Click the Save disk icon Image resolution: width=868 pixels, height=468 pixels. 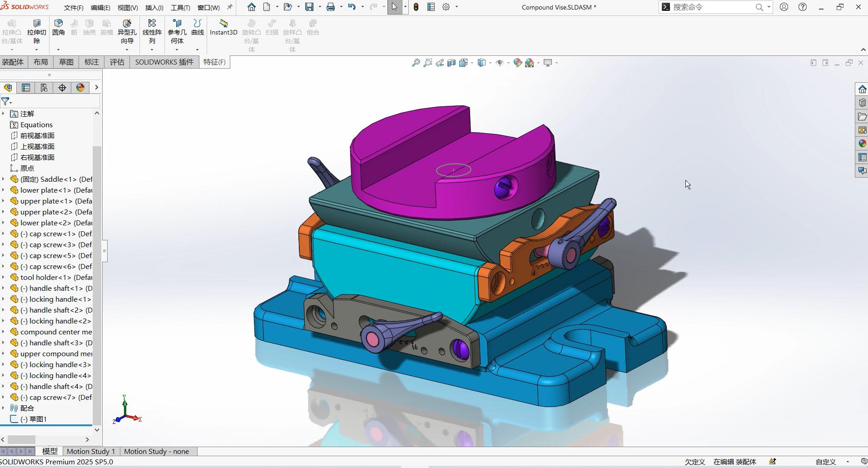(309, 7)
